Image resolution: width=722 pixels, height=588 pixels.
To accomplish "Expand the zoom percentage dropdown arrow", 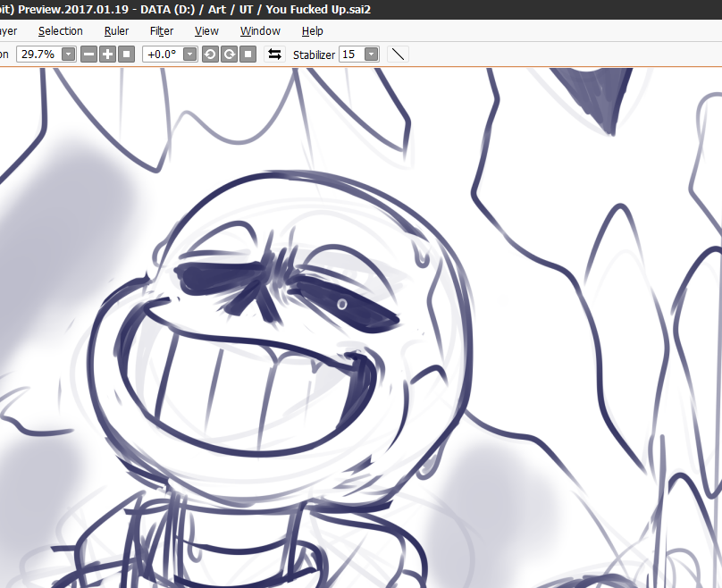I will [x=69, y=55].
